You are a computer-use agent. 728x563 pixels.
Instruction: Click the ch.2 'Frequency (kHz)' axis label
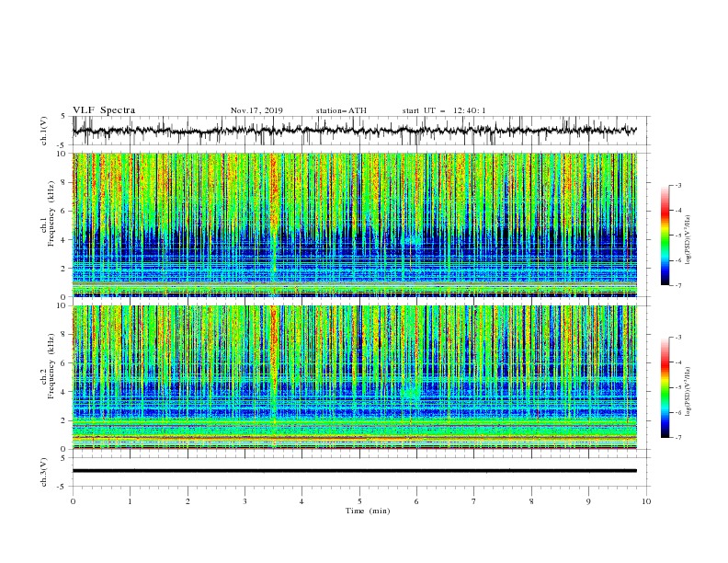click(x=51, y=365)
